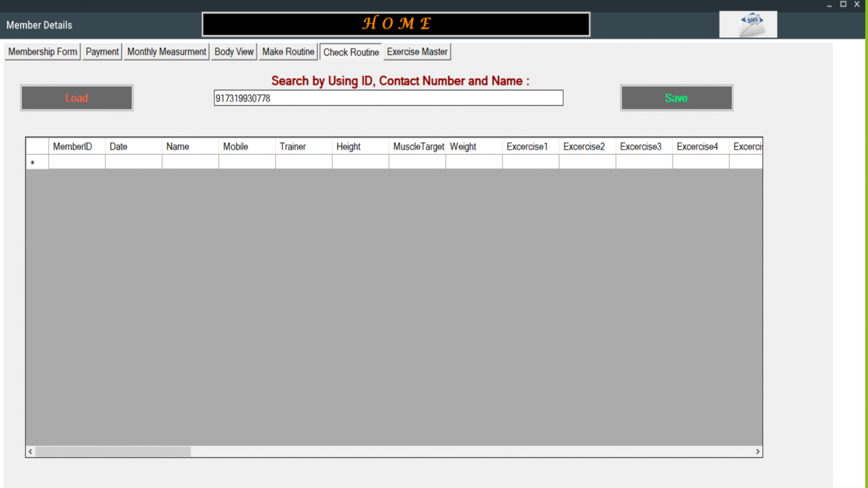Switch to the Membership Form tab
This screenshot has height=488, width=868.
click(x=43, y=52)
